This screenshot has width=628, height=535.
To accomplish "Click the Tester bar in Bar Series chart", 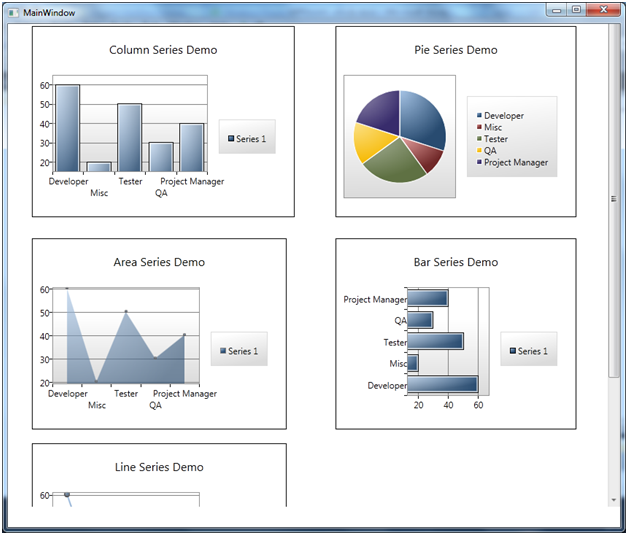I will [435, 342].
